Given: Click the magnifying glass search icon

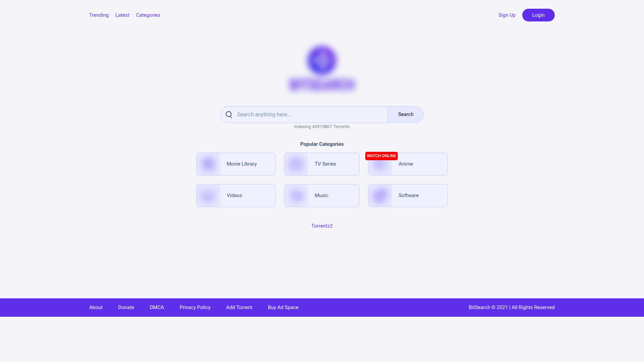Looking at the screenshot, I should (x=229, y=114).
